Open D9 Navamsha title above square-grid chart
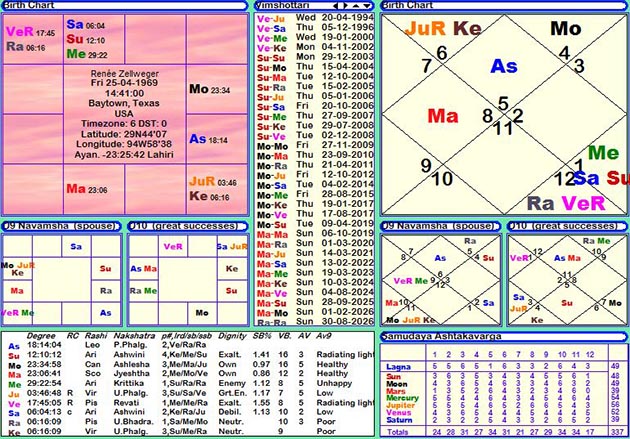The height and width of the screenshot is (439, 630). tap(60, 226)
